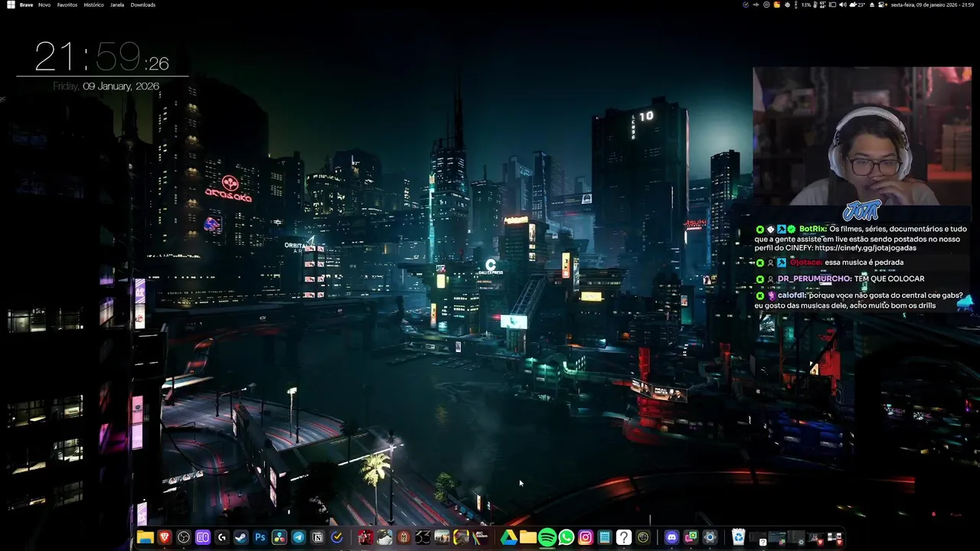
Task: Launch DaVinci Resolve from the dock
Action: coord(279,537)
